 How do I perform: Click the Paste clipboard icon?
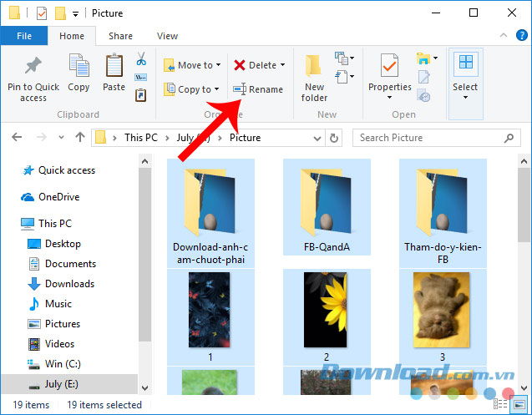point(114,65)
